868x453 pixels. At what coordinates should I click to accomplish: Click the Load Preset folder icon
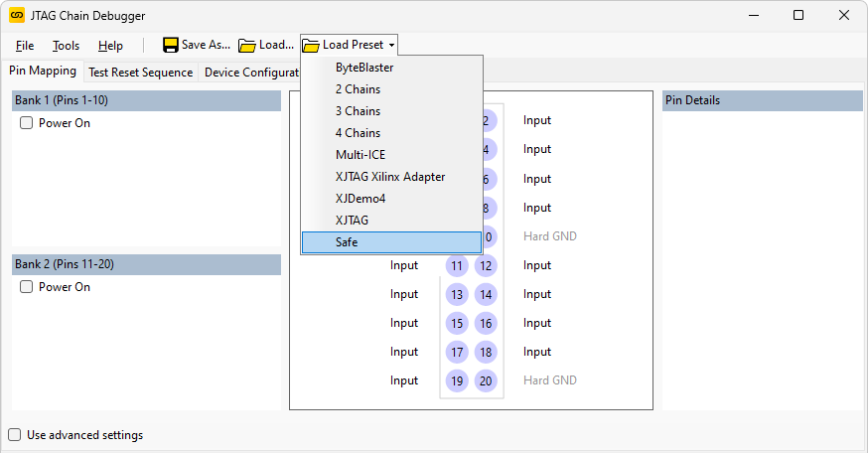[x=311, y=45]
